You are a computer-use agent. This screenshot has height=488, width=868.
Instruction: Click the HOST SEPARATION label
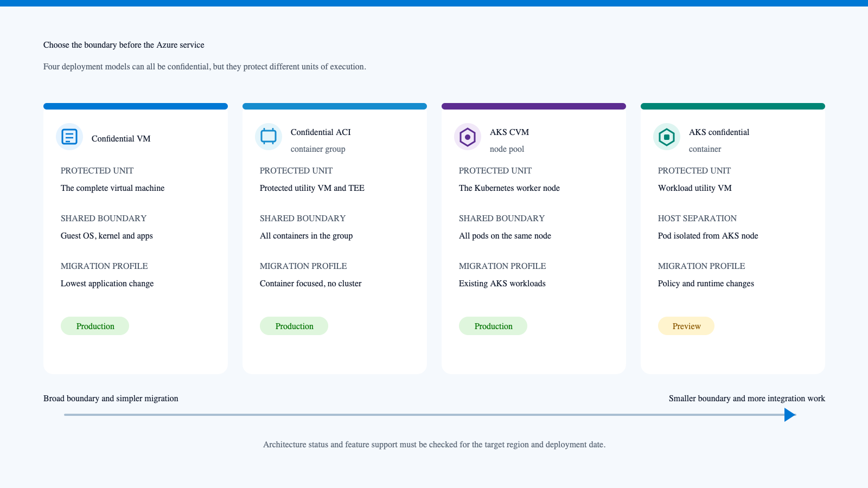pyautogui.click(x=697, y=219)
